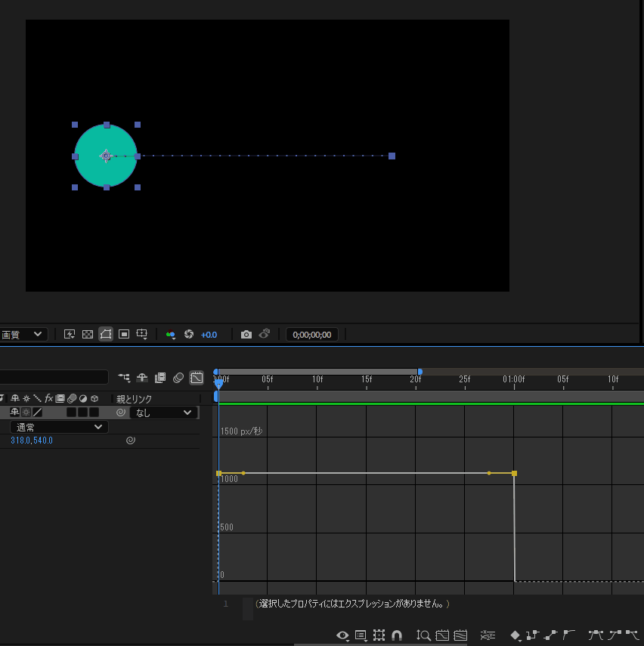Open the Show Channel color menu
Screen dimensions: 644x646
pos(171,335)
